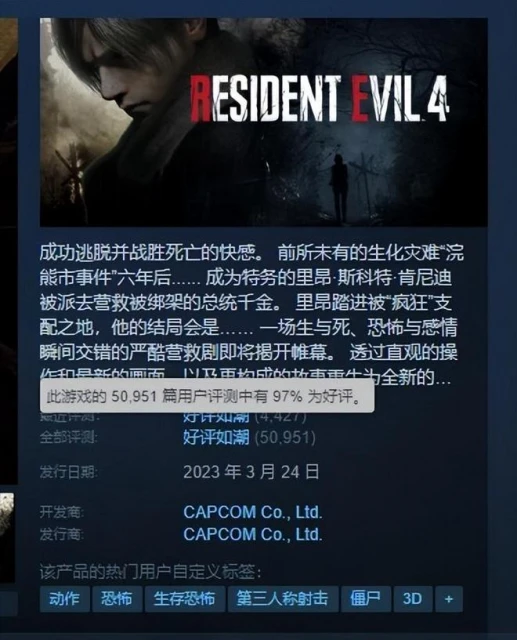Click the 该产品的热门用户自定义标签 heading

[151, 572]
